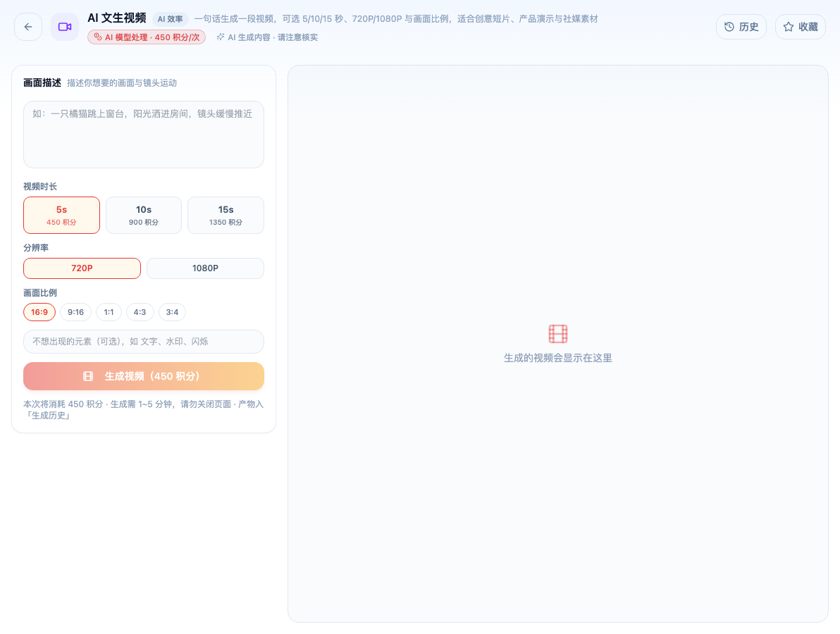Focus the 画面描述 prompt text area
Image resolution: width=840 pixels, height=634 pixels.
(x=144, y=135)
